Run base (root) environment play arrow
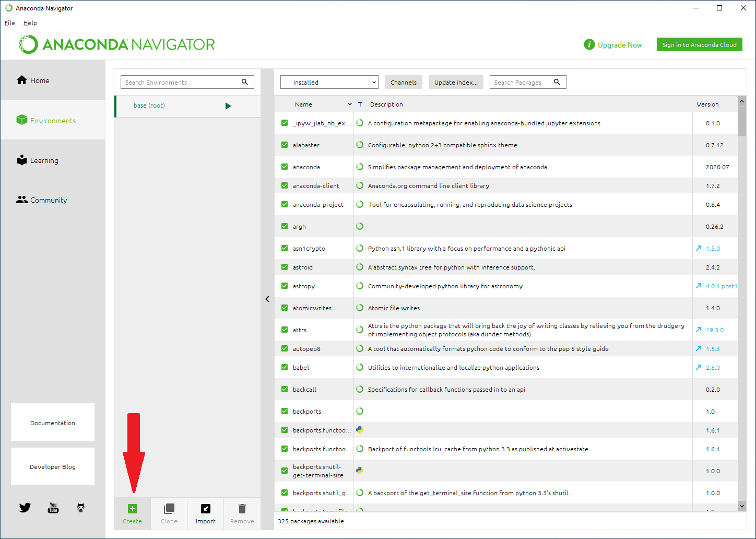Image resolution: width=756 pixels, height=539 pixels. (228, 106)
